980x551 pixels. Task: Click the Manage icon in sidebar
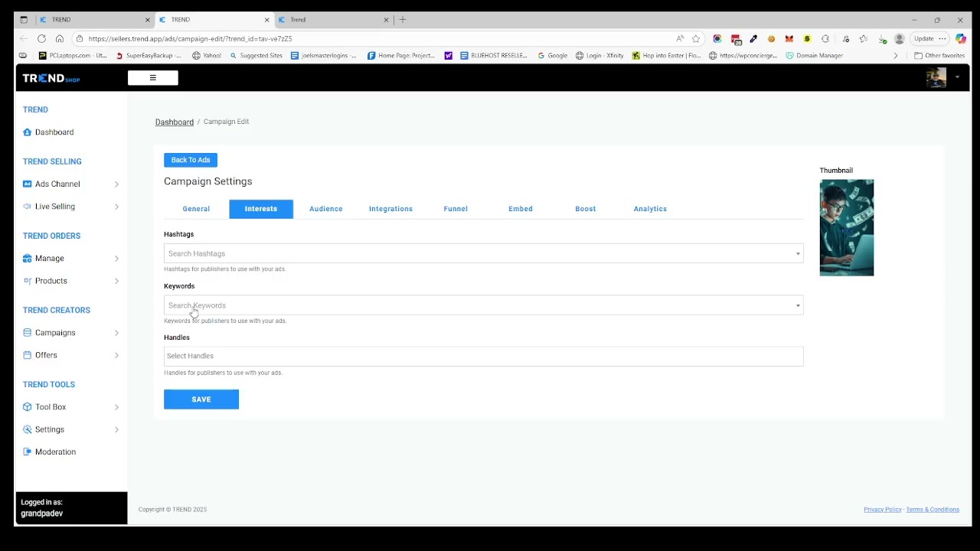[x=28, y=259]
